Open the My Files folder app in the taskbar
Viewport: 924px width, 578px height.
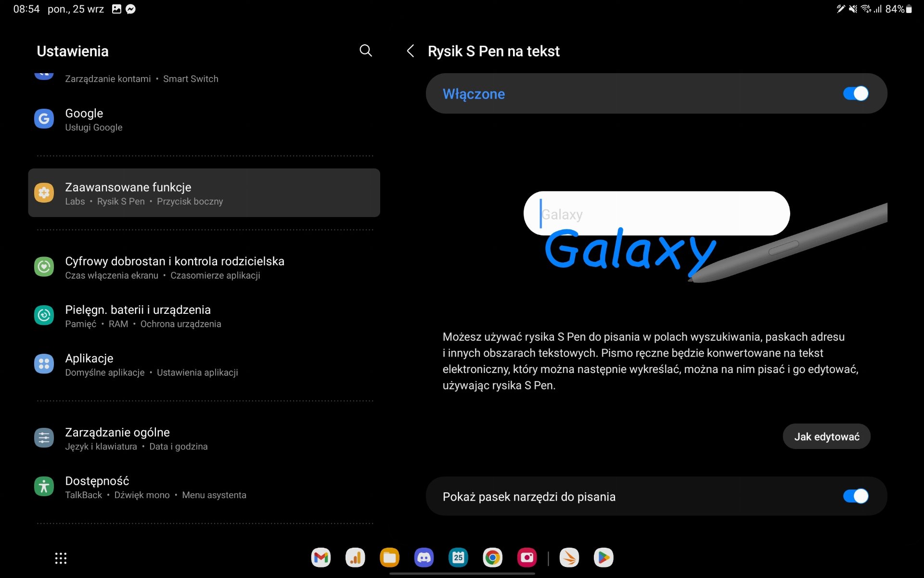coord(390,558)
